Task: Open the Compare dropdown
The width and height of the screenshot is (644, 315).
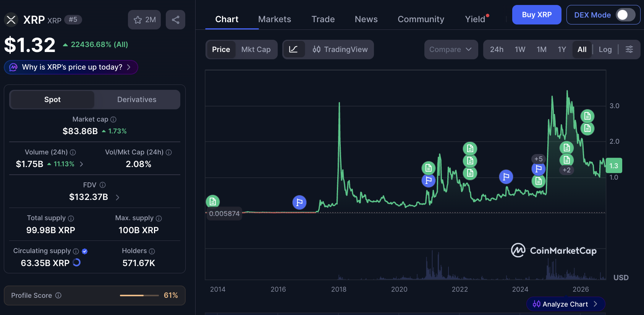Action: [451, 49]
